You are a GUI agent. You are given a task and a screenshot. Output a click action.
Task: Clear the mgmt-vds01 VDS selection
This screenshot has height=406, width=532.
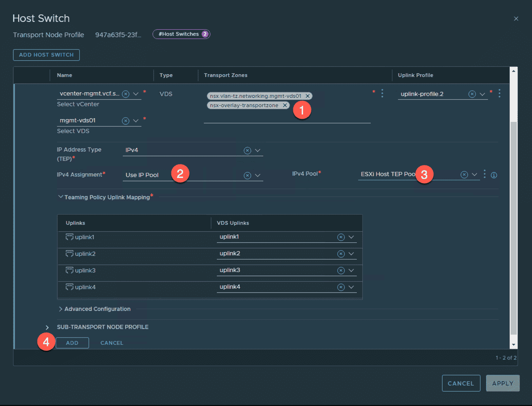(126, 121)
